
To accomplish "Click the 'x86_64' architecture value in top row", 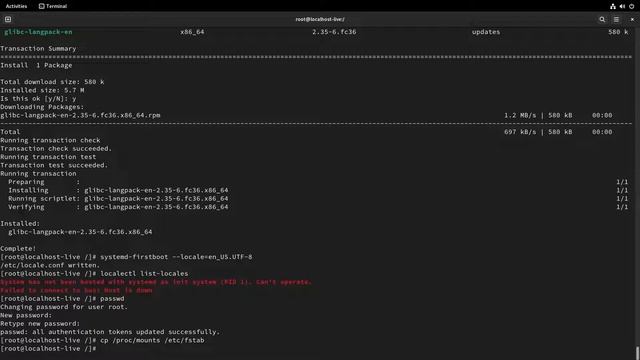I will (x=192, y=32).
